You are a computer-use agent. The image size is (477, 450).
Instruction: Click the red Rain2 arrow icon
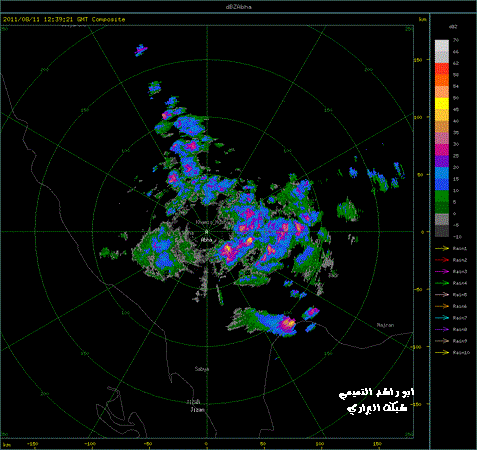[x=442, y=260]
